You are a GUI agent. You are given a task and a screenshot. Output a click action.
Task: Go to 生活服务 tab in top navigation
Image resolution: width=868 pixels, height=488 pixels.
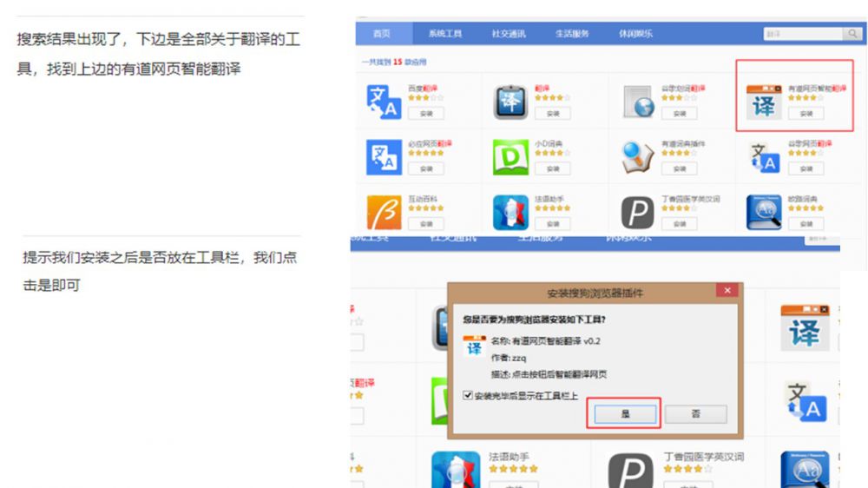(x=572, y=34)
